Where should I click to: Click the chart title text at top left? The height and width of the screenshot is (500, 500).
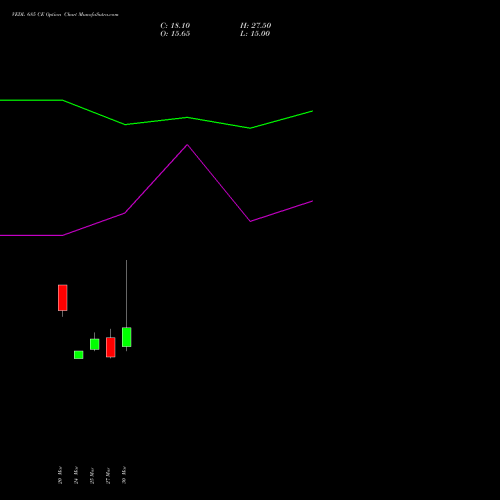tap(65, 15)
